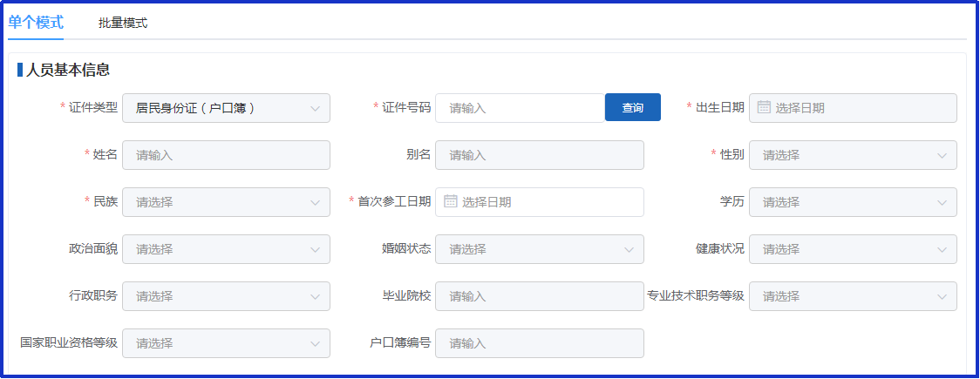Switch to the 批量模式 tab
The image size is (980, 379).
click(x=122, y=24)
